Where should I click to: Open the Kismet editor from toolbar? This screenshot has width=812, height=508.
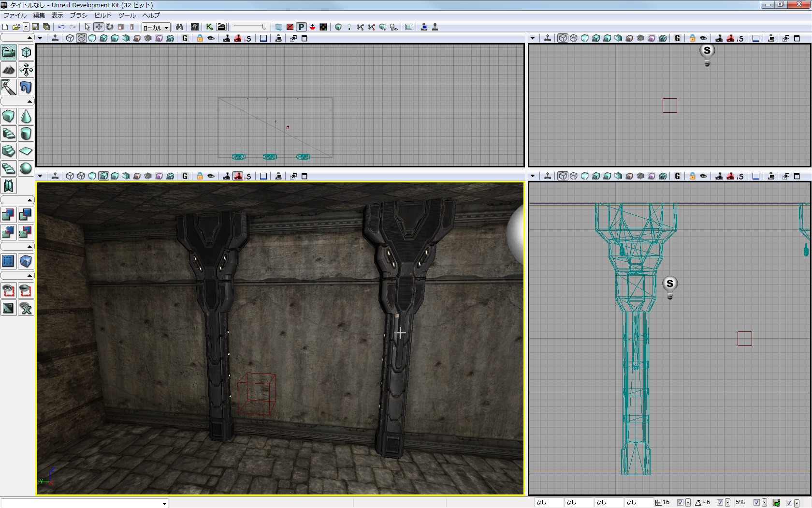(209, 27)
